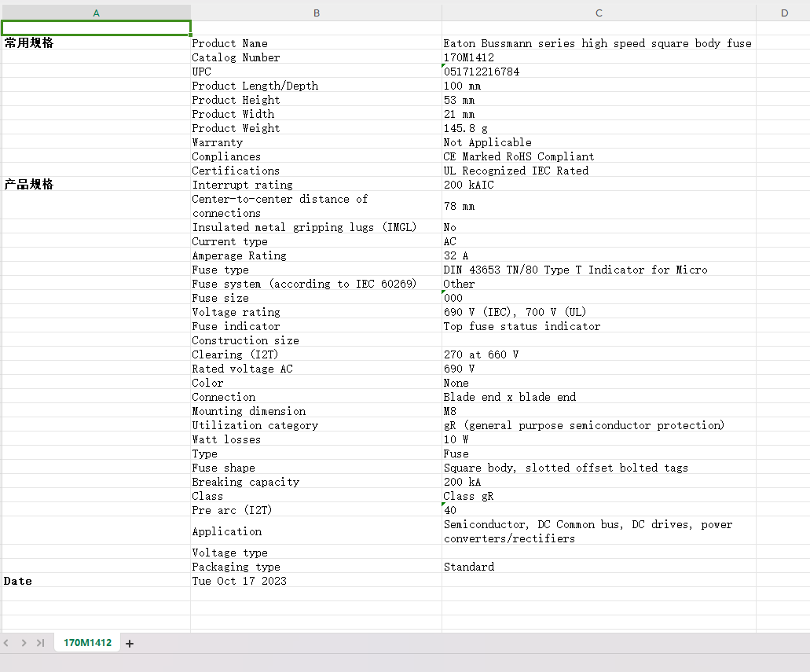Select the '200 kAIC' value cell
The width and height of the screenshot is (810, 672).
599,185
